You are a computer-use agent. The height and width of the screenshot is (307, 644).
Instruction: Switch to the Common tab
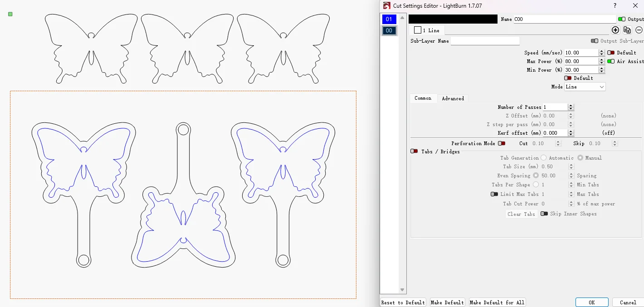point(423,98)
